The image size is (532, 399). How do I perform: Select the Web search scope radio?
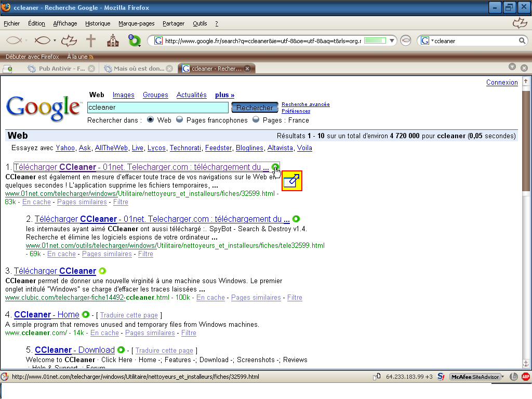151,120
